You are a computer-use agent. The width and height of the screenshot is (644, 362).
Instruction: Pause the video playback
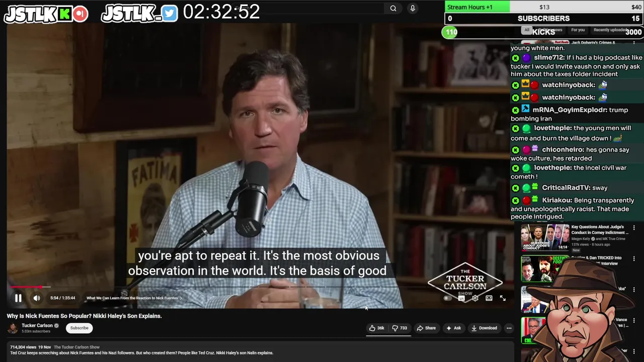[x=18, y=298]
